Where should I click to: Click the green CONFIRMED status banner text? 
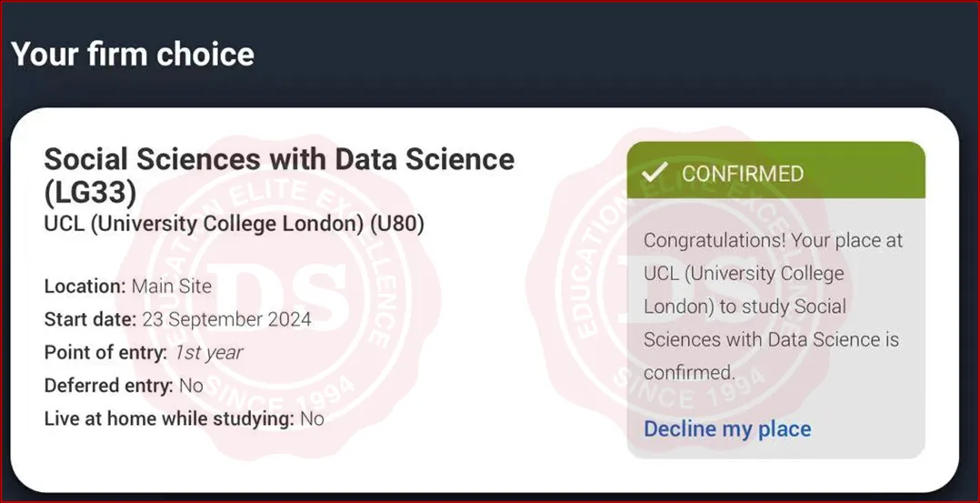point(743,173)
